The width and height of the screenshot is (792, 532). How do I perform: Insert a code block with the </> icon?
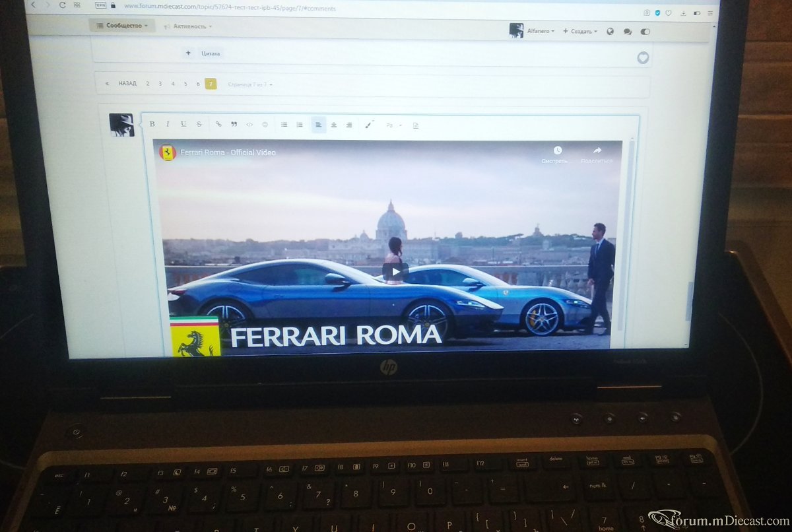[249, 124]
